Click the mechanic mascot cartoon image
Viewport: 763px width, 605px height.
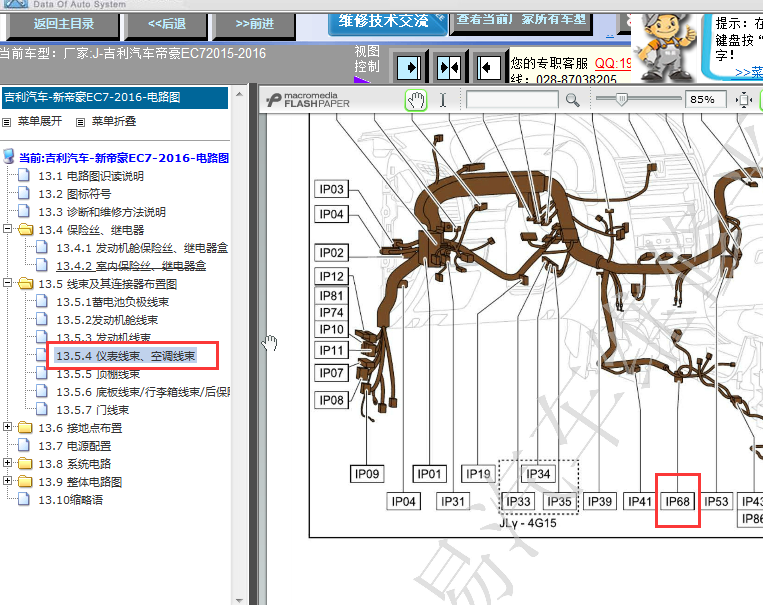click(x=667, y=48)
